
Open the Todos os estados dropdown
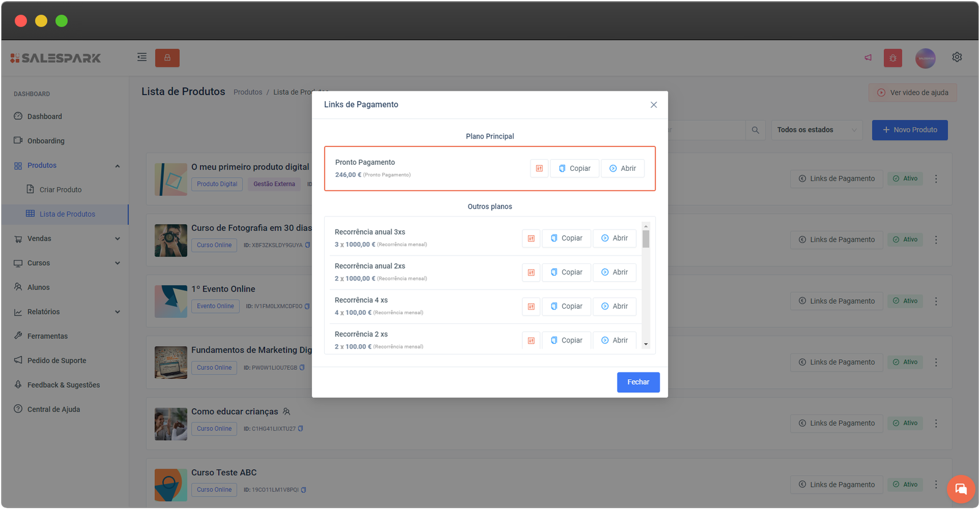coord(816,130)
